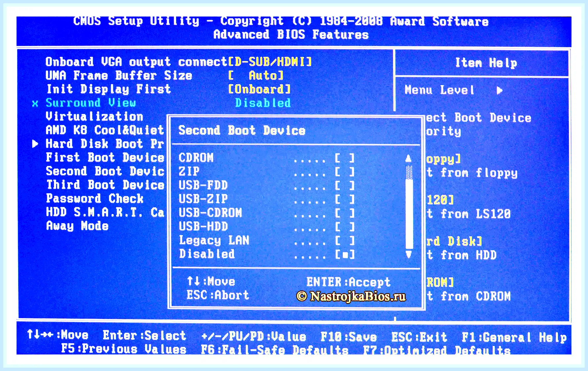Click the Surround View Disabled value
This screenshot has width=588, height=371.
(x=263, y=103)
